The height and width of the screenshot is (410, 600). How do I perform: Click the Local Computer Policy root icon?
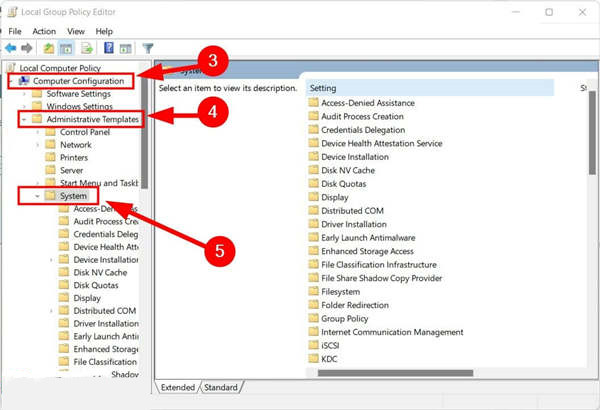pyautogui.click(x=11, y=68)
